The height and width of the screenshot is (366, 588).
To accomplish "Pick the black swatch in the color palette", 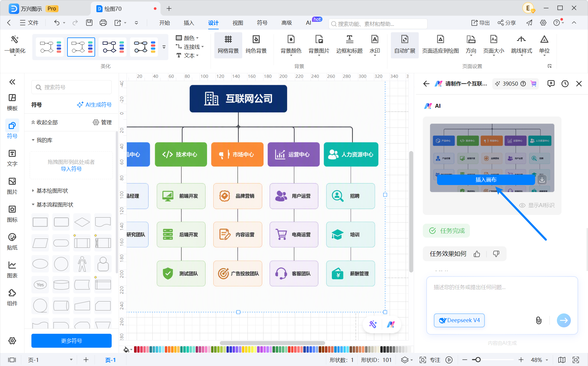I will pyautogui.click(x=382, y=349).
